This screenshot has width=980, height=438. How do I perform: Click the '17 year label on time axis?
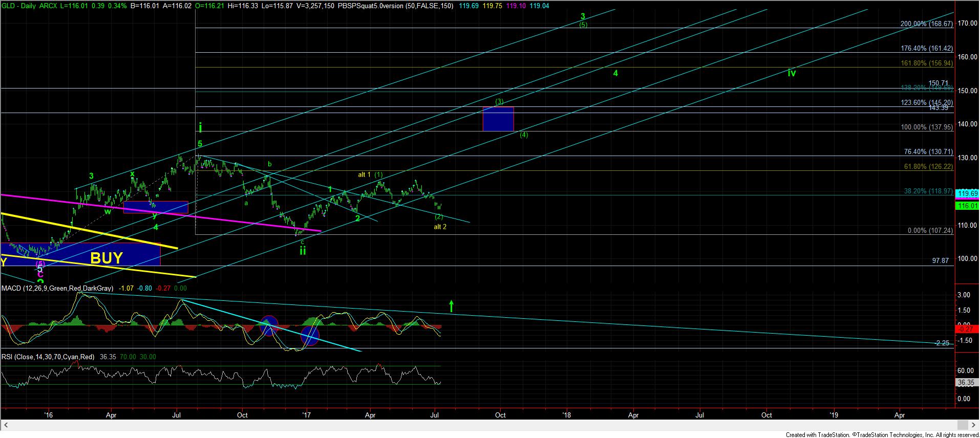point(306,415)
